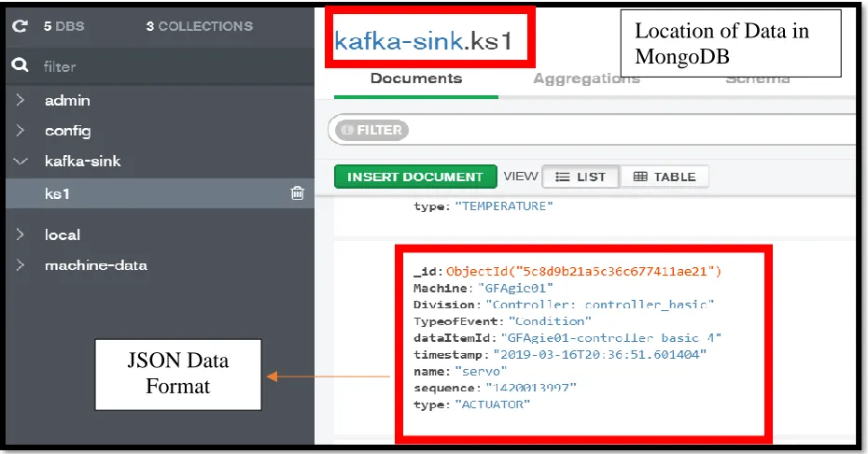This screenshot has height=454, width=868.
Task: Click the 5 DBS counter
Action: pos(64,26)
